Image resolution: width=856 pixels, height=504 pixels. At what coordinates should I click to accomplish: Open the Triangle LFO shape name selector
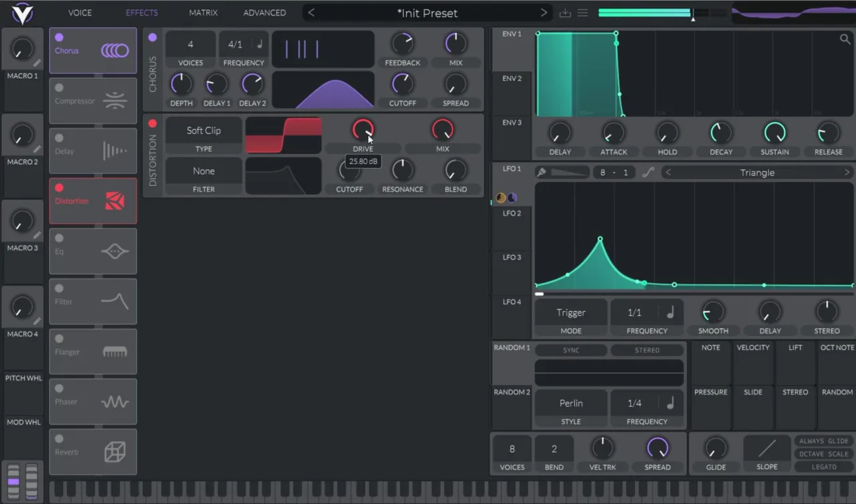757,172
